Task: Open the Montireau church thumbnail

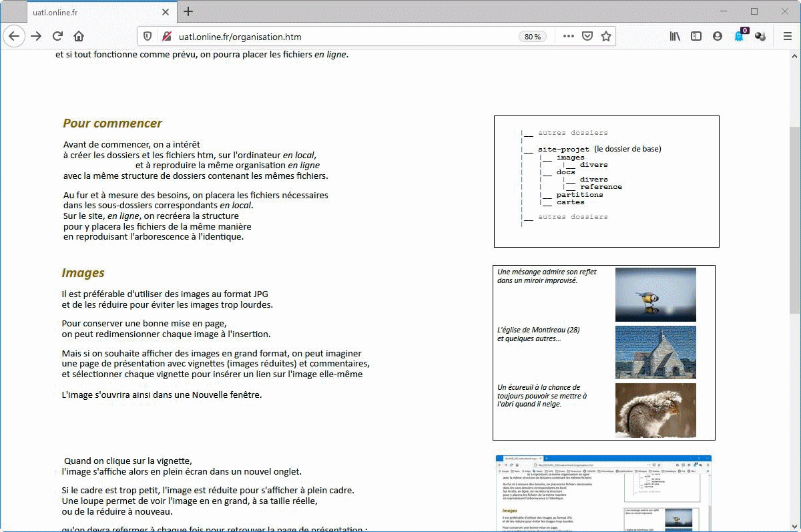Action: coord(655,352)
